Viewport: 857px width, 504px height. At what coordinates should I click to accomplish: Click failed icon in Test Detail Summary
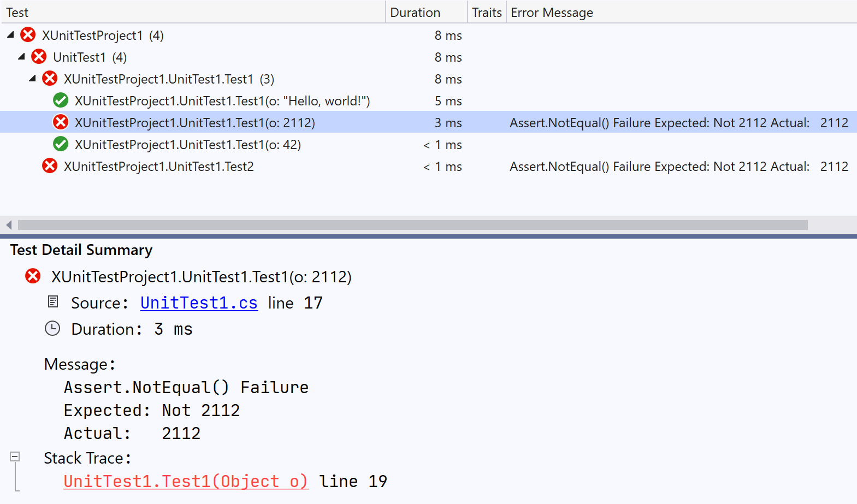coord(33,276)
